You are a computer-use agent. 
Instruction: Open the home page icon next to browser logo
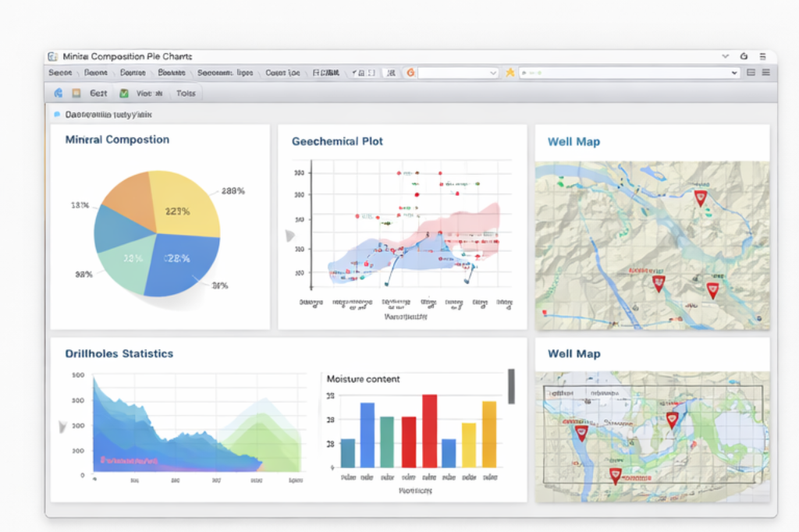pyautogui.click(x=76, y=93)
